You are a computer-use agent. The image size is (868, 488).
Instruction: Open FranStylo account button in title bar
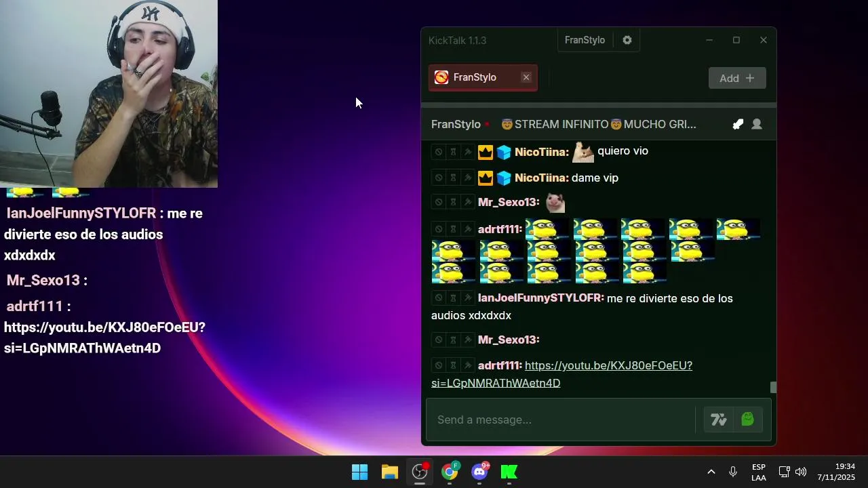[x=585, y=40]
